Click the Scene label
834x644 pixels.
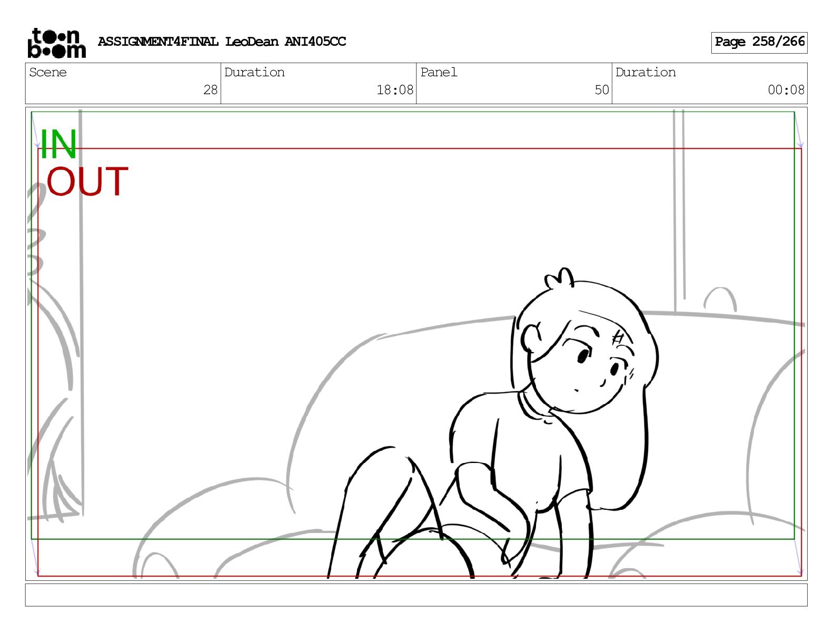(48, 72)
